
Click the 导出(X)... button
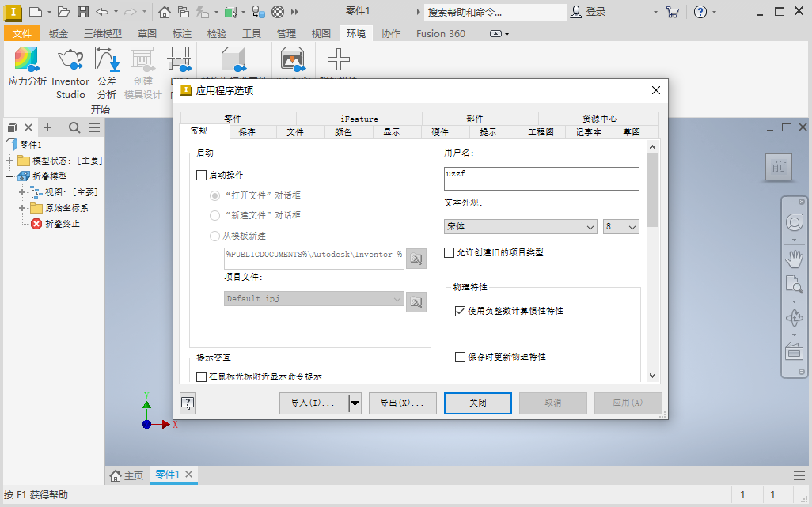(x=403, y=403)
